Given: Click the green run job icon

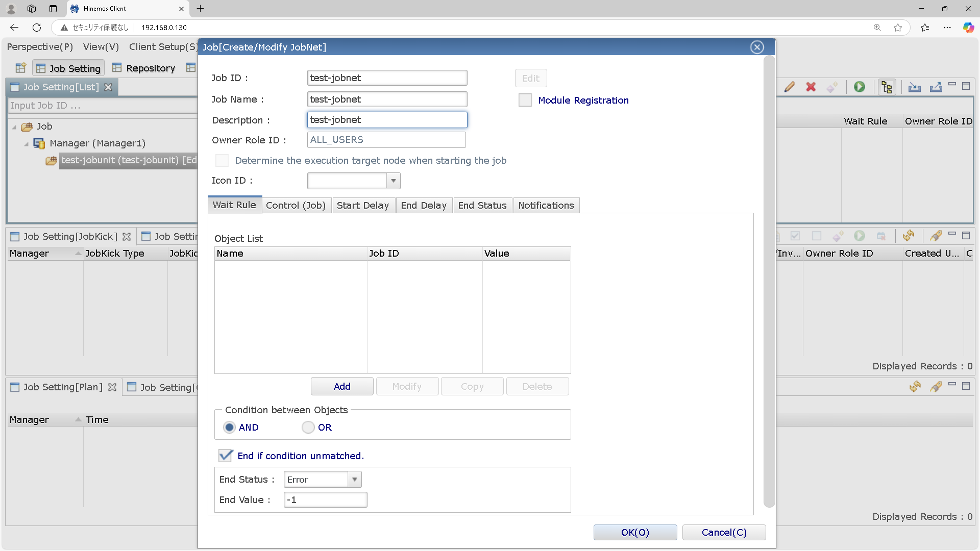Looking at the screenshot, I should 860,87.
